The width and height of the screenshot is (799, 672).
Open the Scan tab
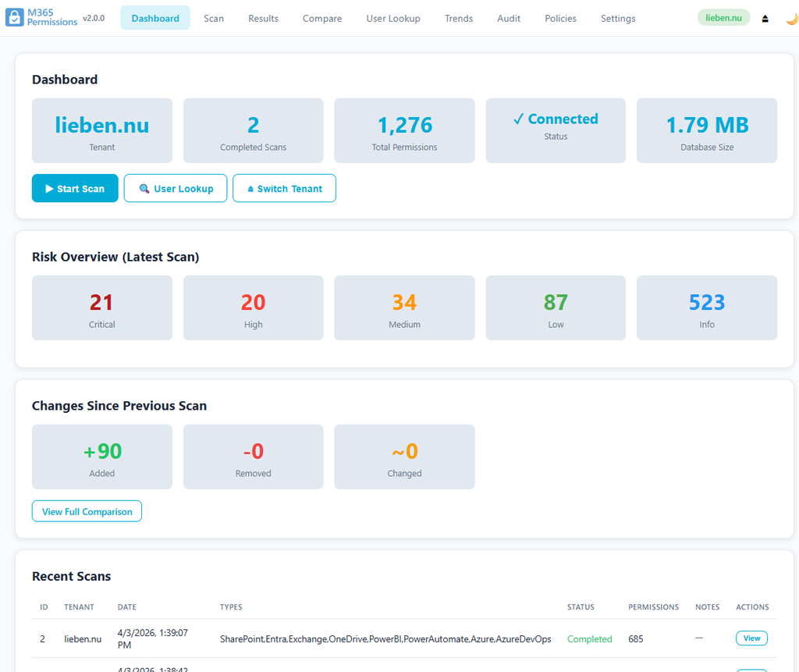[x=214, y=18]
